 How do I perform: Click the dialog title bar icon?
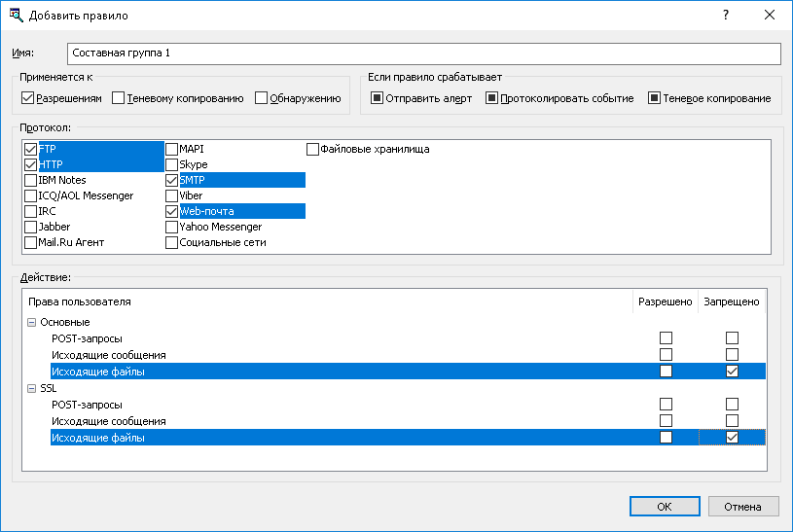16,16
